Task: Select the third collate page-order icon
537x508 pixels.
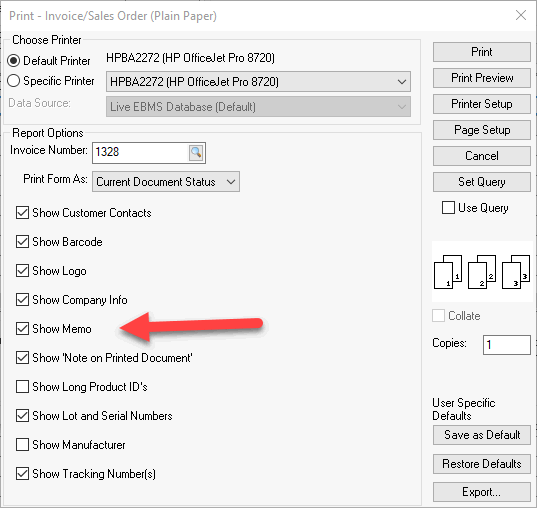Action: pos(516,272)
